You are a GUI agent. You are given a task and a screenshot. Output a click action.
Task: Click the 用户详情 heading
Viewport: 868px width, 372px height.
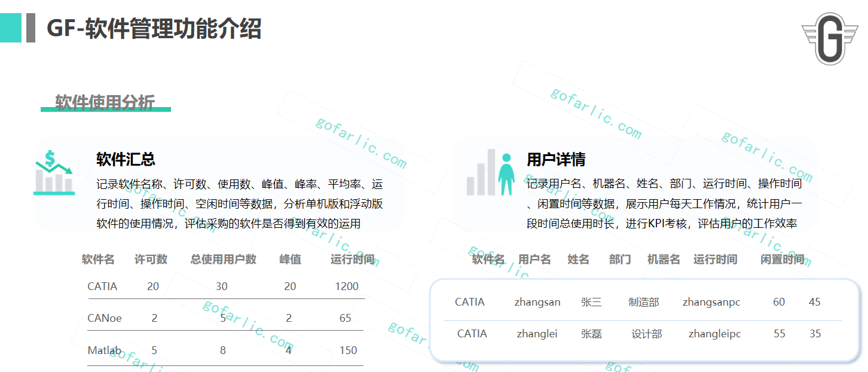pyautogui.click(x=556, y=159)
